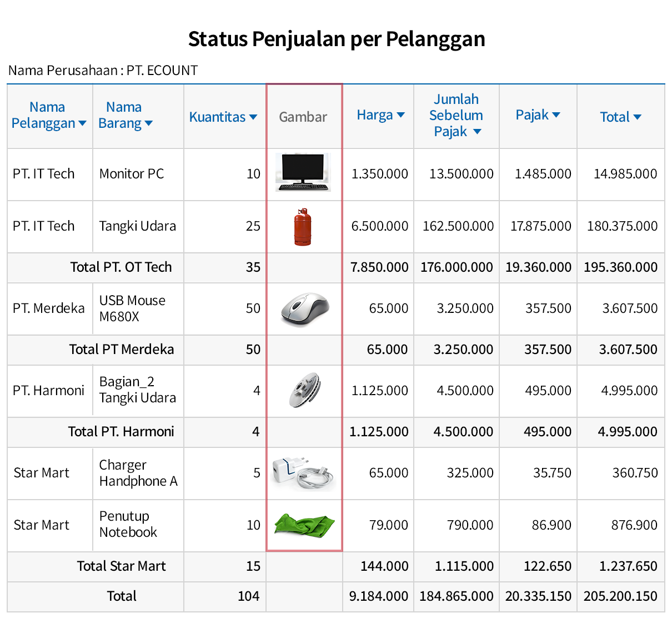672x618 pixels.
Task: Open the Kuantitas sort dropdown
Action: pos(253,117)
